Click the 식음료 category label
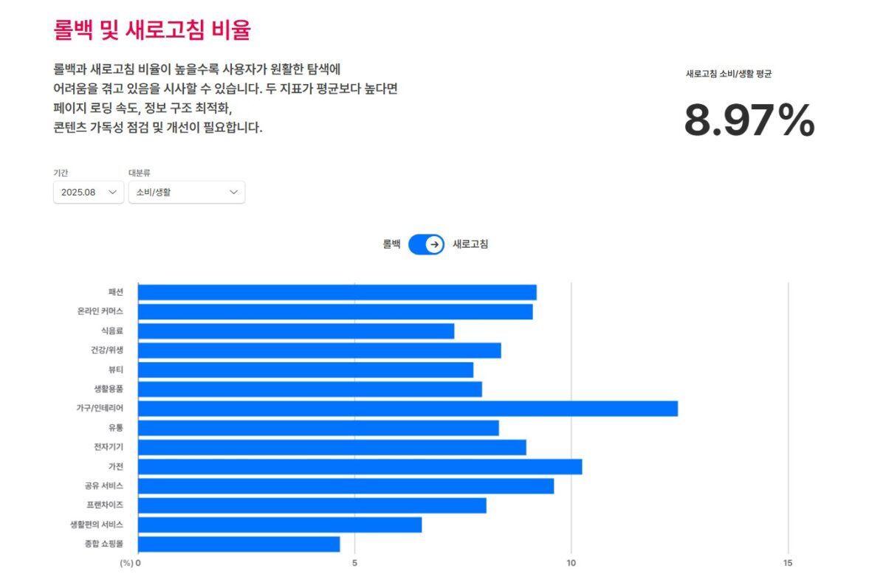 pyautogui.click(x=112, y=331)
